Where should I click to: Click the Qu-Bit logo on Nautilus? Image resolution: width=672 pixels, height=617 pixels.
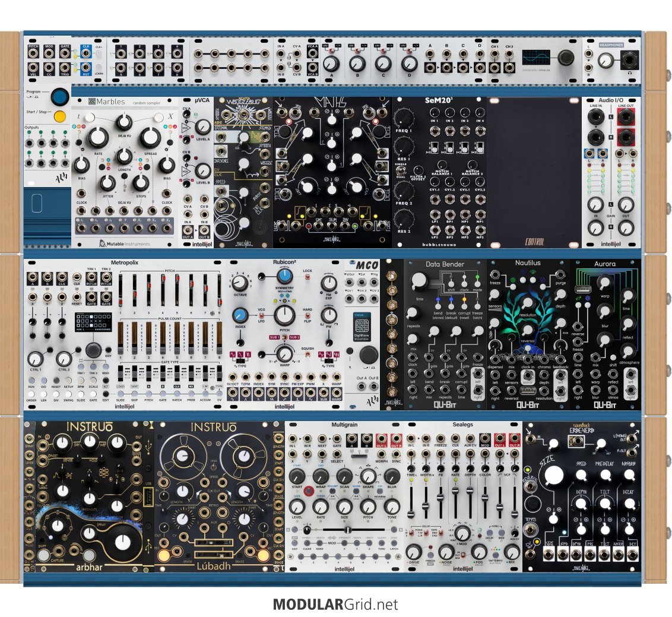(x=528, y=404)
